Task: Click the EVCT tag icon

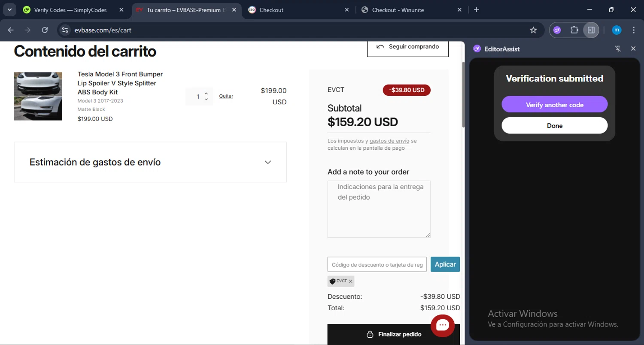Action: (332, 281)
